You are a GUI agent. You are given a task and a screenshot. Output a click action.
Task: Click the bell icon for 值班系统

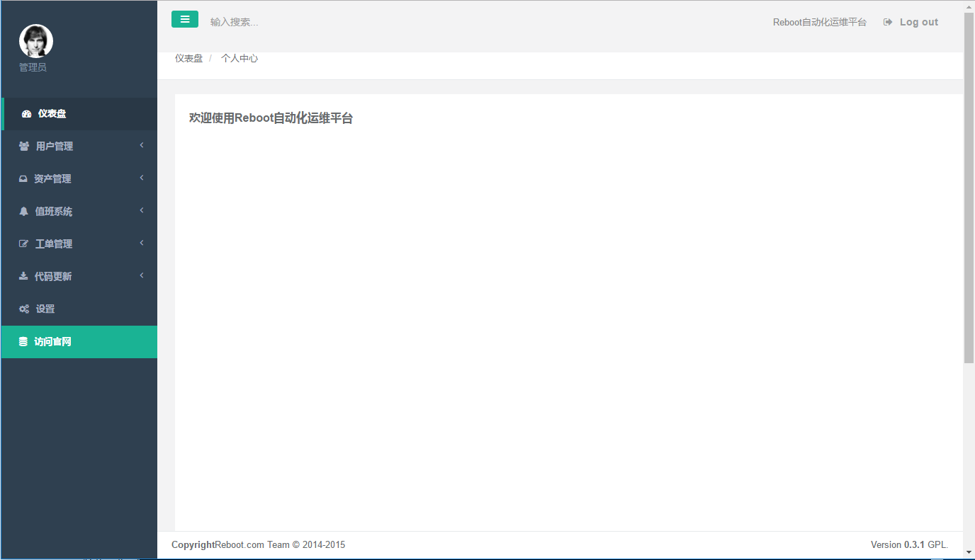(x=23, y=211)
